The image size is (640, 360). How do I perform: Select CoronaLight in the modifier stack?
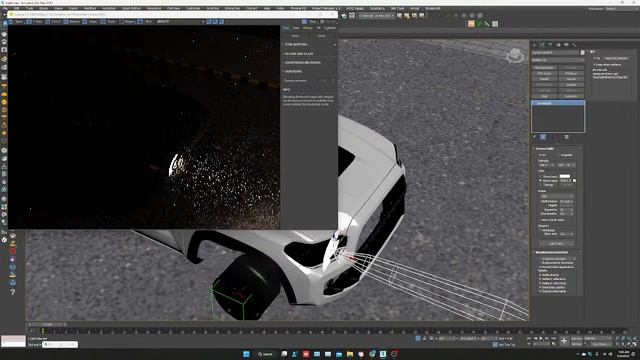click(x=558, y=103)
